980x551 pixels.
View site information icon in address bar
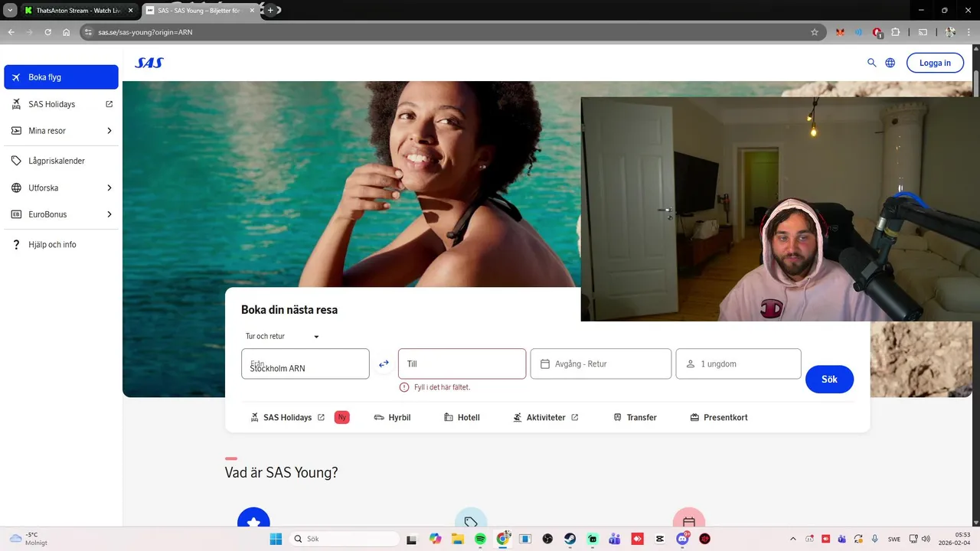88,32
